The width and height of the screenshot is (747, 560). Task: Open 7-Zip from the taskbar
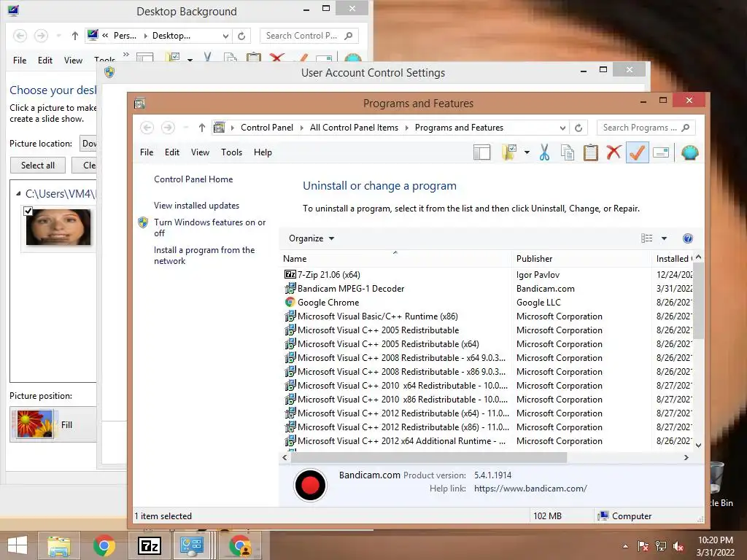coord(149,545)
